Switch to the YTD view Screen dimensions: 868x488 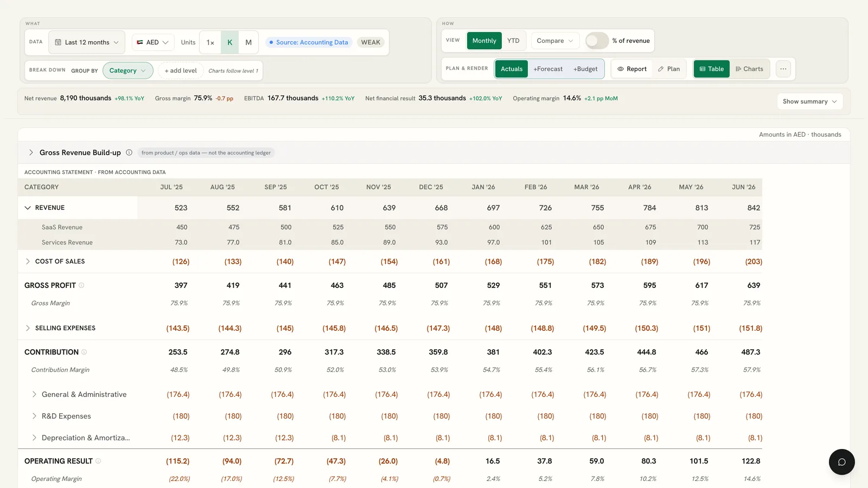[x=513, y=41]
